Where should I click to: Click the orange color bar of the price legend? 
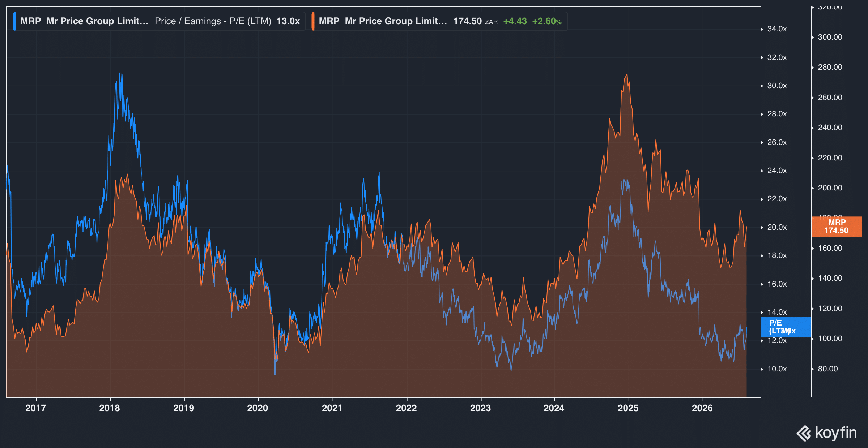point(313,21)
